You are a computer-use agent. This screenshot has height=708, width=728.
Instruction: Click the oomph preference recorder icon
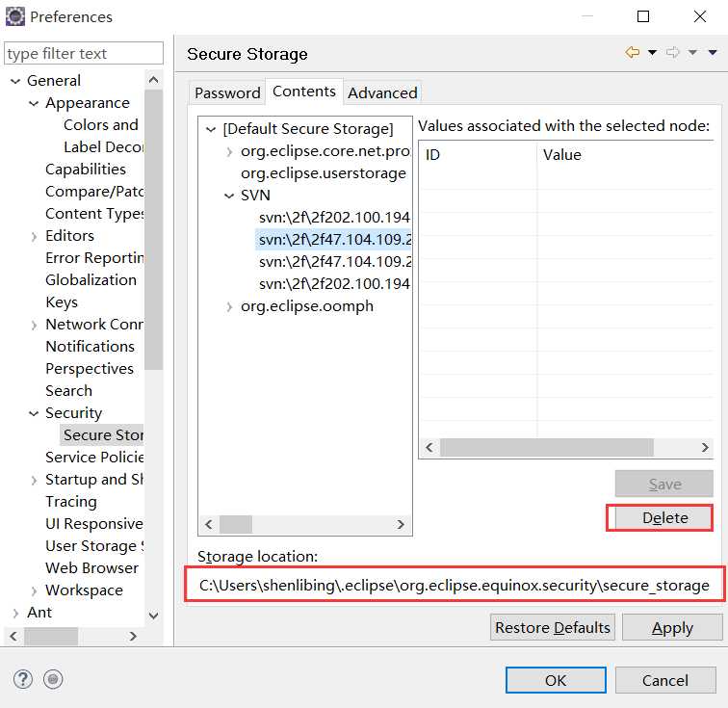[53, 679]
